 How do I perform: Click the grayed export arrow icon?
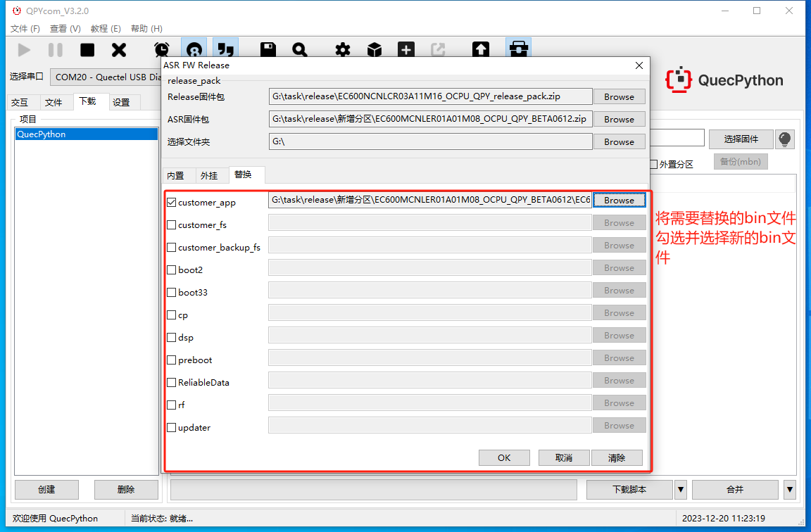click(438, 50)
